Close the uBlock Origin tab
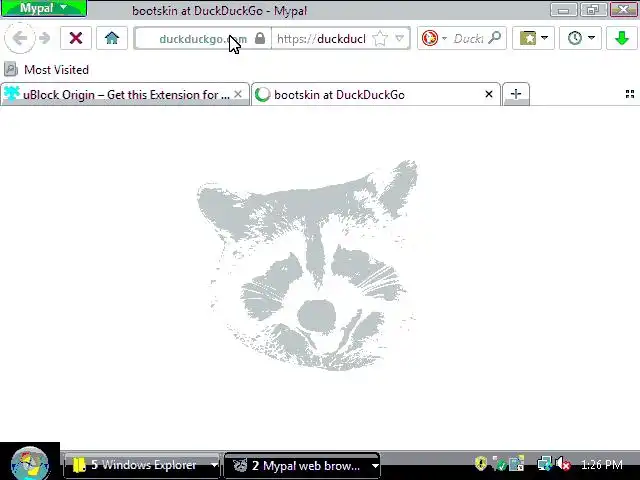Screen dimensions: 640x480 238,95
